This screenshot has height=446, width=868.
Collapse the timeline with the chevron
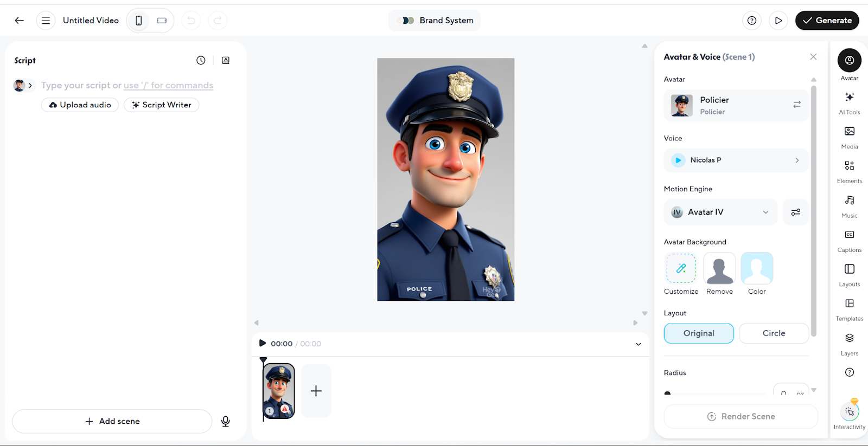638,344
